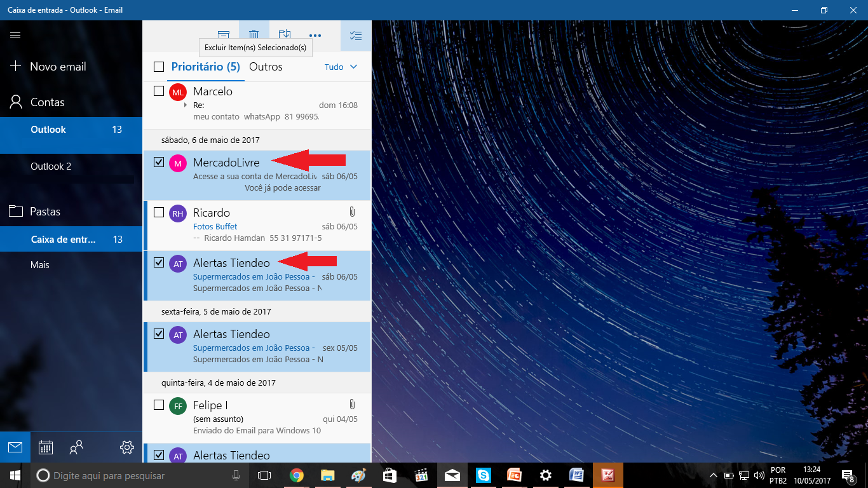Open the Contas accounts section
Viewport: 868px width, 488px height.
tap(38, 102)
